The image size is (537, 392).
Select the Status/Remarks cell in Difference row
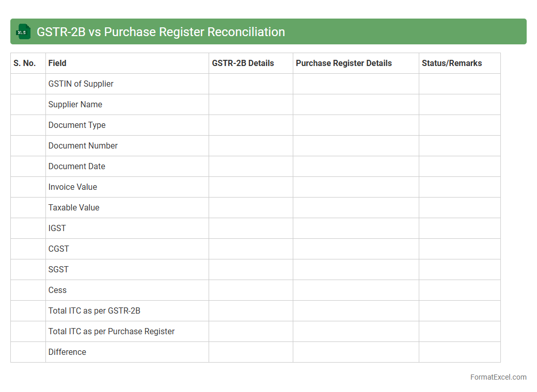(x=460, y=352)
